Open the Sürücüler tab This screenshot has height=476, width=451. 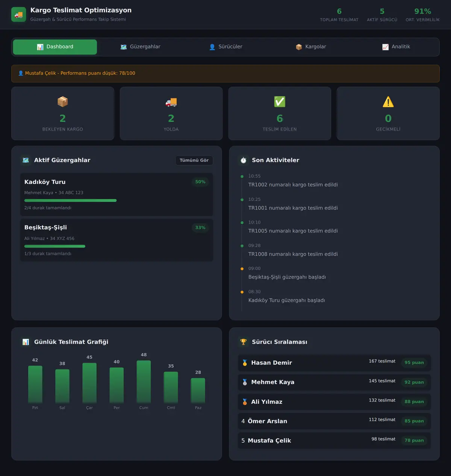pyautogui.click(x=225, y=47)
